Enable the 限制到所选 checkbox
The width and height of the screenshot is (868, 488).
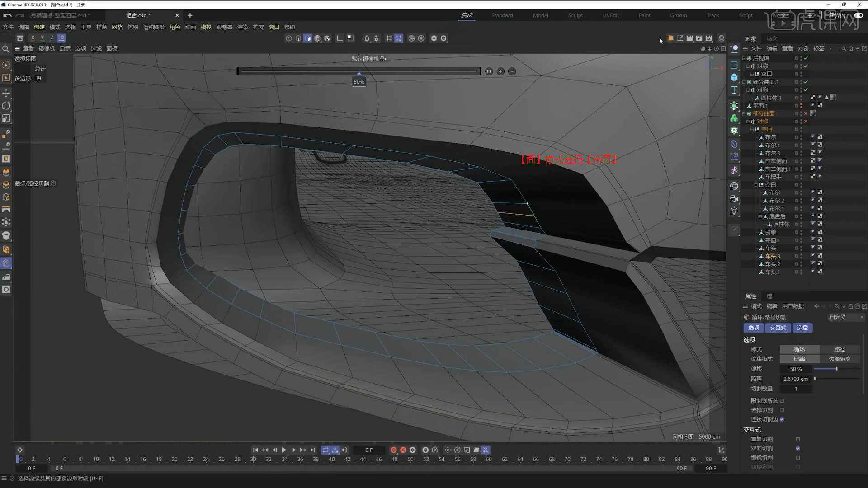[782, 401]
